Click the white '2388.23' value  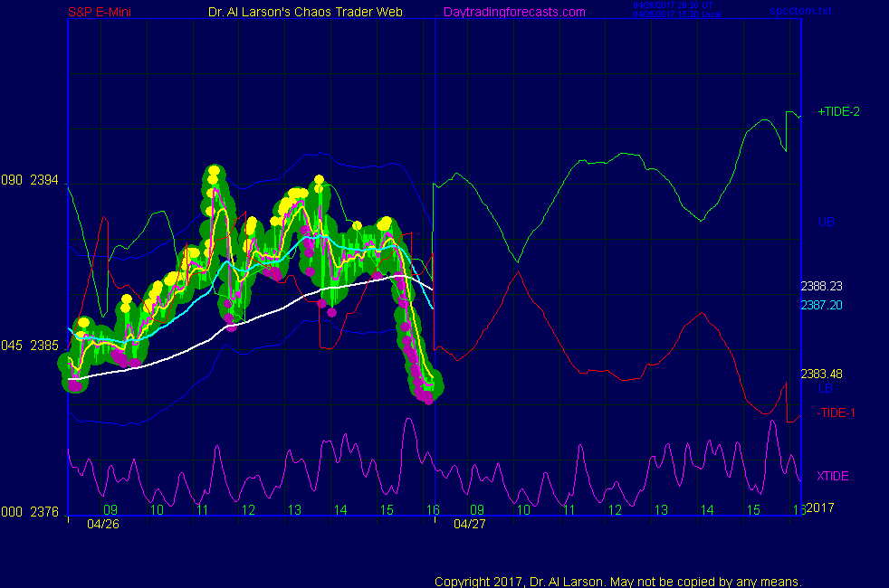[821, 286]
